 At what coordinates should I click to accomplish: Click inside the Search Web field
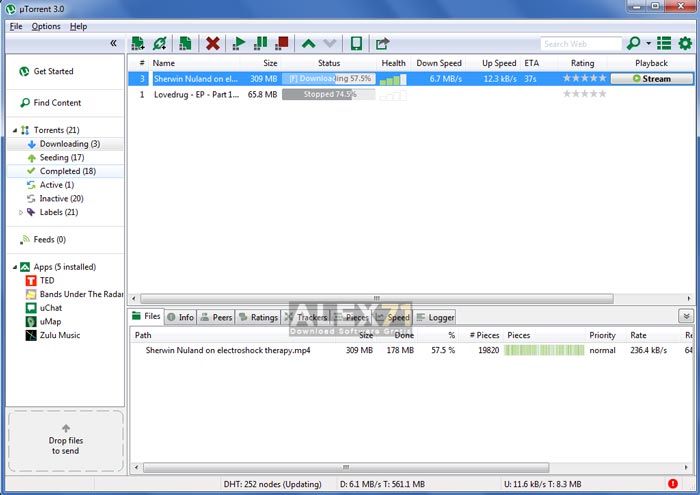(x=580, y=44)
